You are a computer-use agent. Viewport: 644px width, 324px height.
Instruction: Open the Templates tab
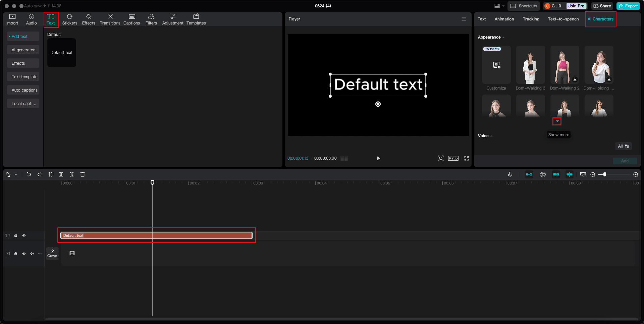[196, 19]
